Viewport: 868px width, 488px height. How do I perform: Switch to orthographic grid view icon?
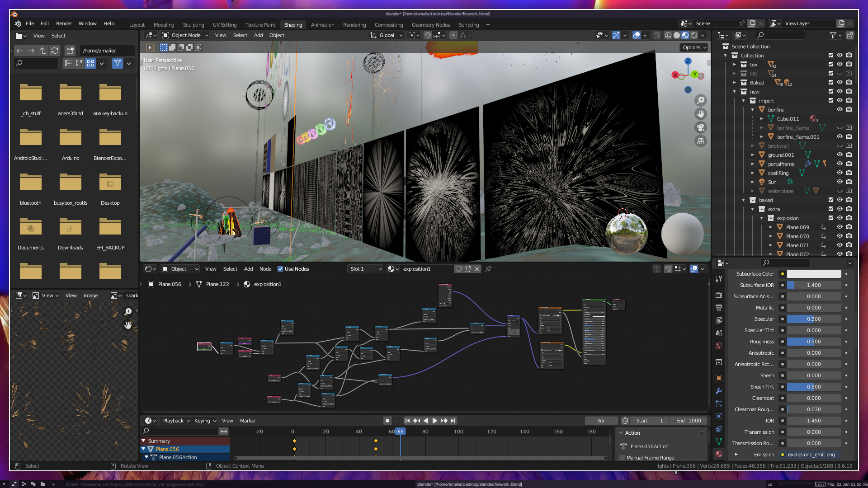click(x=701, y=141)
